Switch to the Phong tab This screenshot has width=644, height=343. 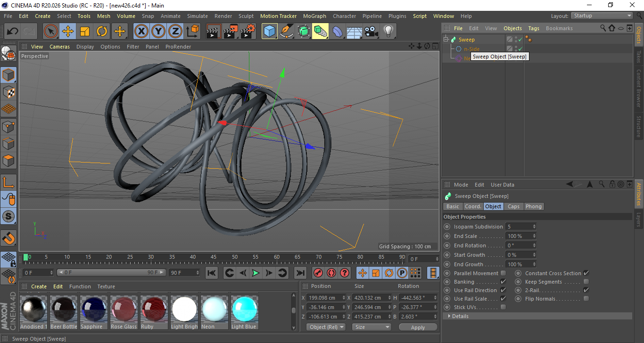533,206
